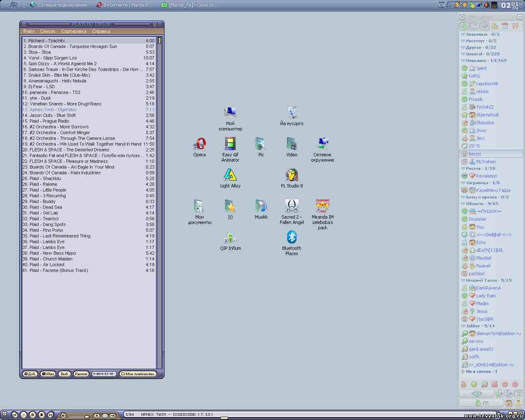Select track 'Aphex Twin - Digeridoo' in playlist
The width and height of the screenshot is (525, 420).
[89, 110]
